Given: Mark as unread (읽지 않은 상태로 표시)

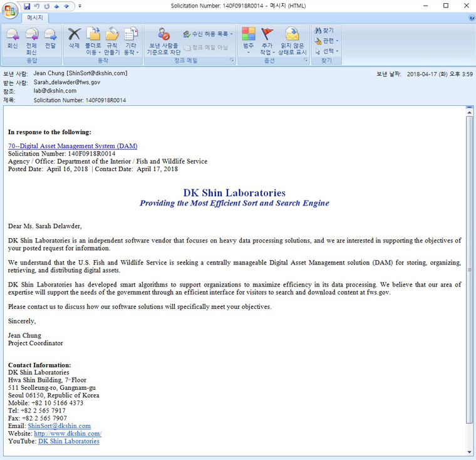Looking at the screenshot, I should point(292,38).
